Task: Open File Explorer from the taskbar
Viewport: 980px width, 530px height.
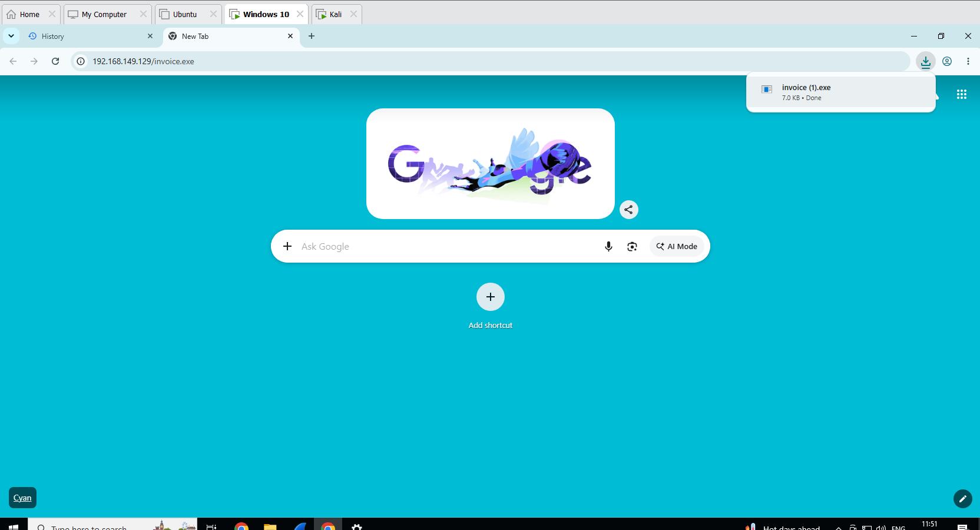Action: pyautogui.click(x=270, y=526)
